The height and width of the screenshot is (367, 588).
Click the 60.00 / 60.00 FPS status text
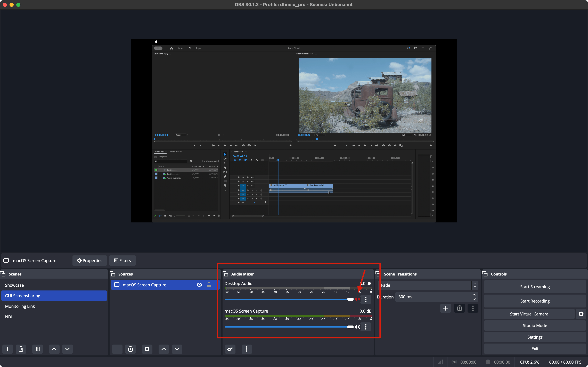[x=565, y=362]
